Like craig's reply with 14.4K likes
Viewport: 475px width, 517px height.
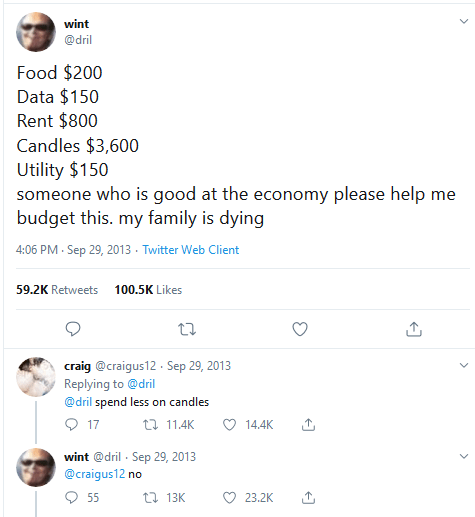229,425
